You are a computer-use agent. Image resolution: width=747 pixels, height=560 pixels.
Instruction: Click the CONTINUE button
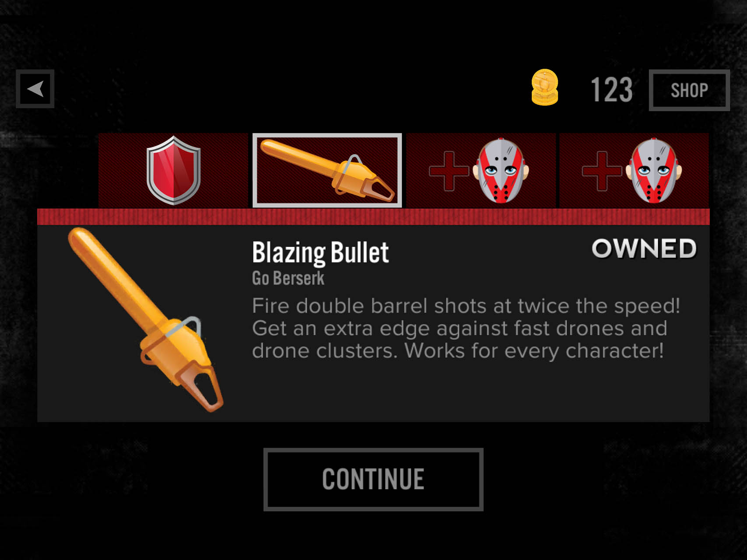[x=373, y=479]
